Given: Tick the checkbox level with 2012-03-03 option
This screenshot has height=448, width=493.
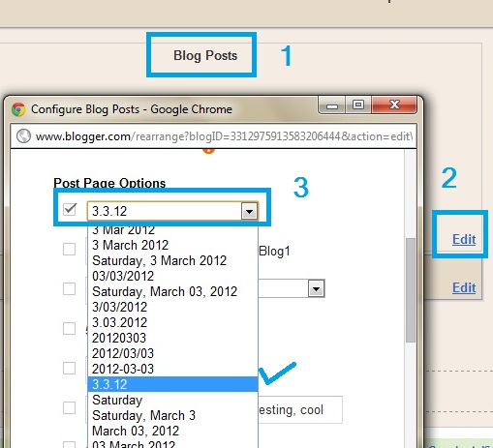Looking at the screenshot, I should pyautogui.click(x=69, y=368).
